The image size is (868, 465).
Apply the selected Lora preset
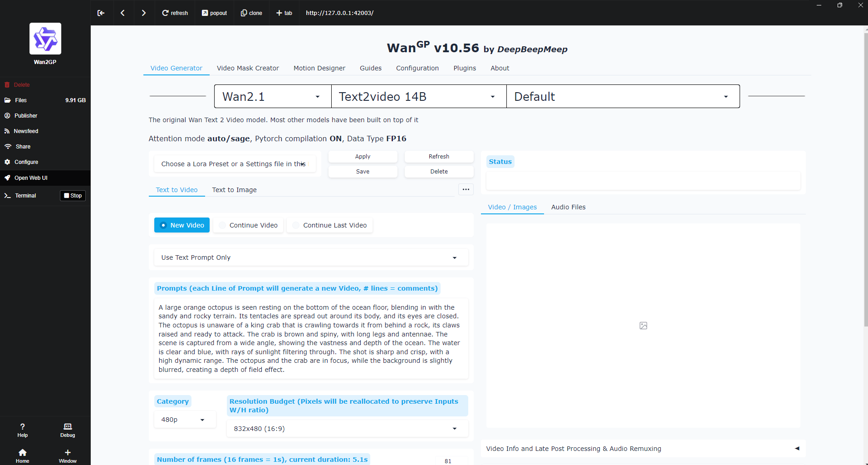[363, 157]
